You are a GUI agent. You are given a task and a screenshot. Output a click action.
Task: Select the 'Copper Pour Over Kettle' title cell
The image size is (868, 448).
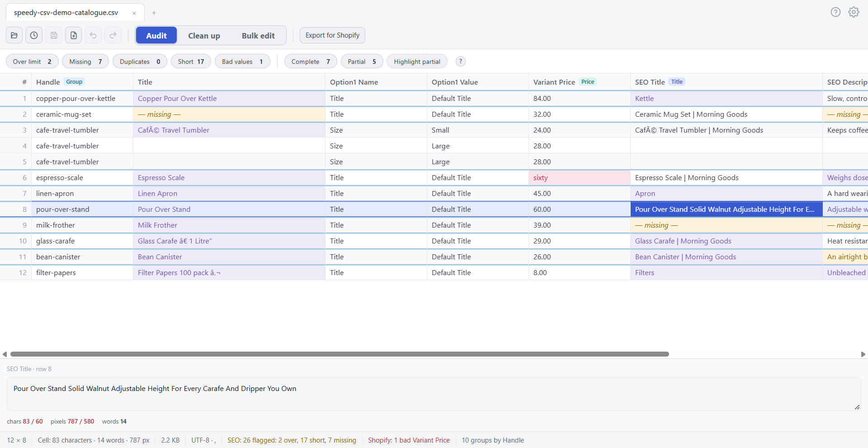[229, 99]
